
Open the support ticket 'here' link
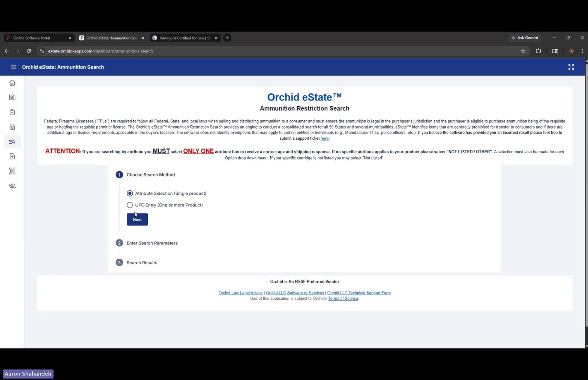point(324,138)
